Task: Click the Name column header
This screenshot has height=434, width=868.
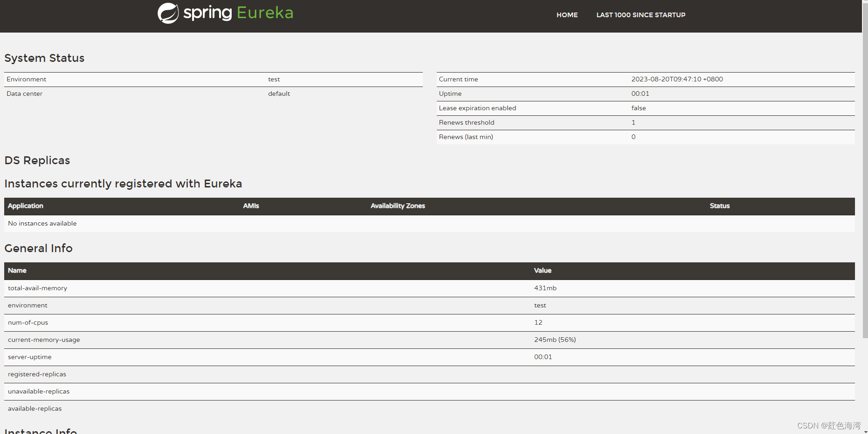Action: tap(17, 271)
